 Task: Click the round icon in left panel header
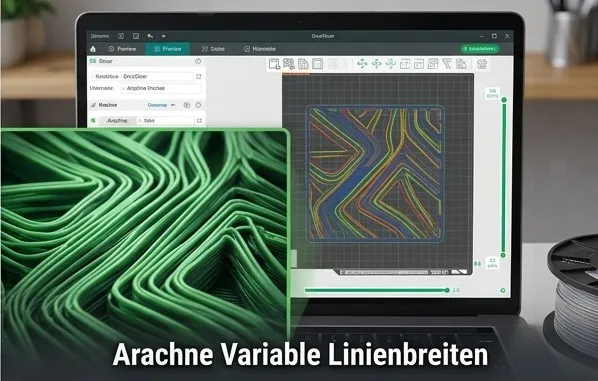point(198,61)
